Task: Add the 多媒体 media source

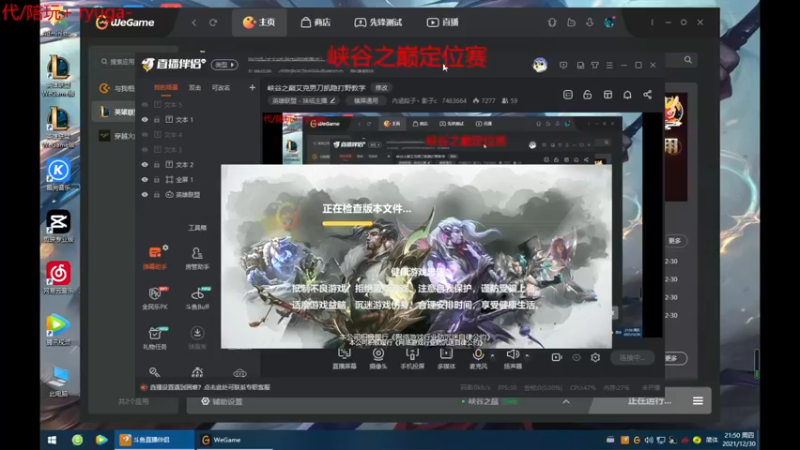Action: tap(446, 358)
